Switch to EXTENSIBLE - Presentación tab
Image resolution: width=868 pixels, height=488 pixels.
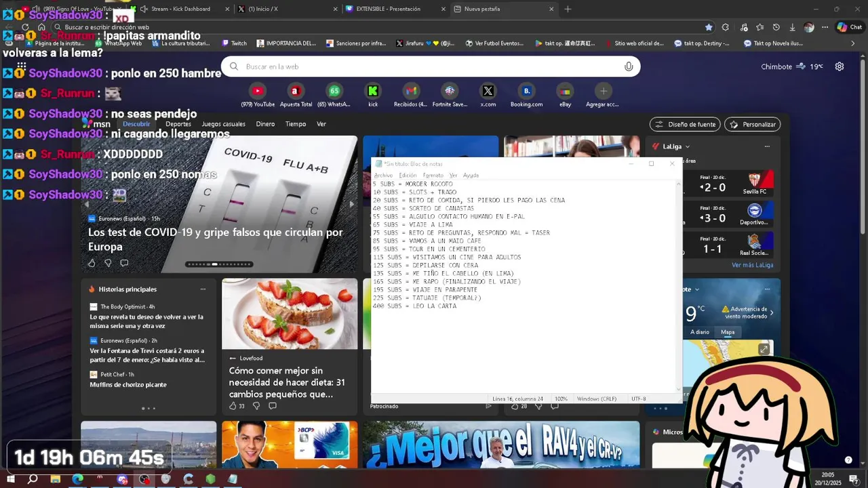pyautogui.click(x=394, y=9)
